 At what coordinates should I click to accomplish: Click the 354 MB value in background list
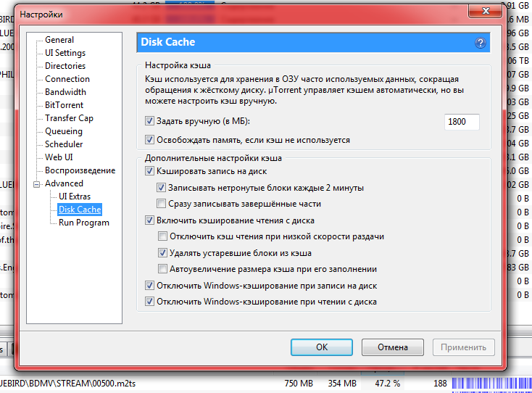click(342, 384)
